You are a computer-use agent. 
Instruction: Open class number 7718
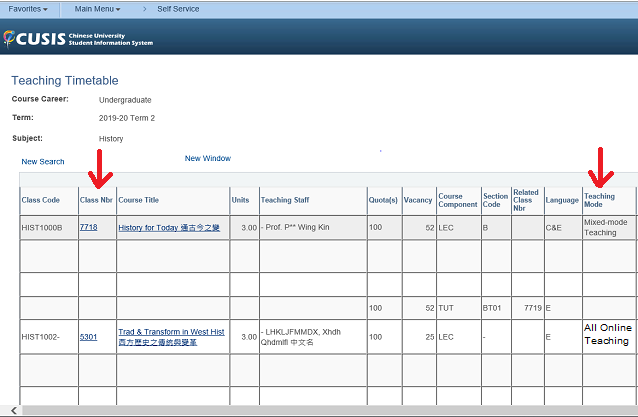[89, 228]
